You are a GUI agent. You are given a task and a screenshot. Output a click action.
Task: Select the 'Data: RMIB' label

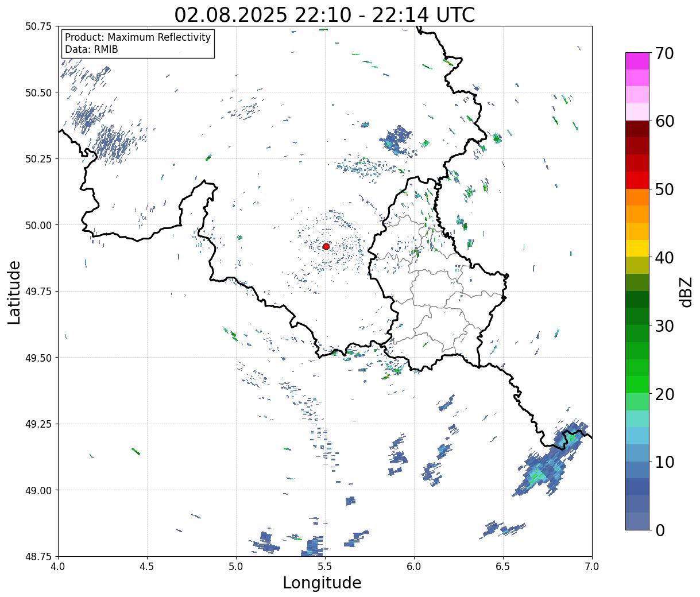pos(91,49)
